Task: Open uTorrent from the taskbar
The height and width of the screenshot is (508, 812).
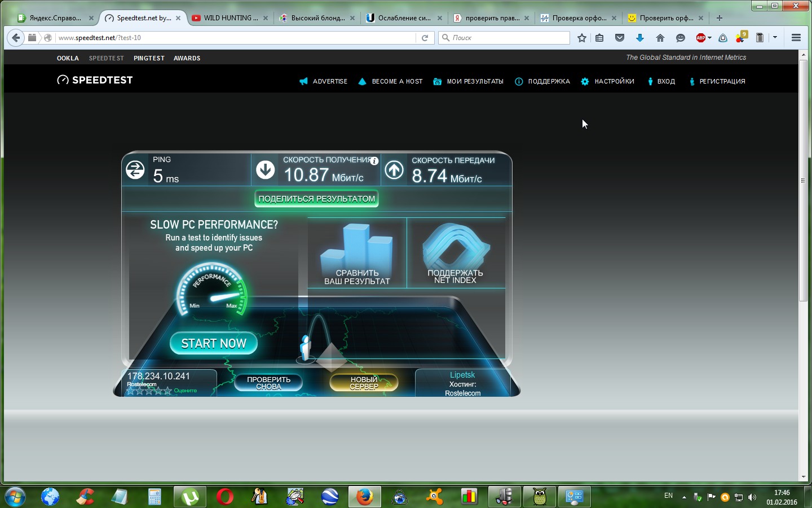Action: (190, 497)
